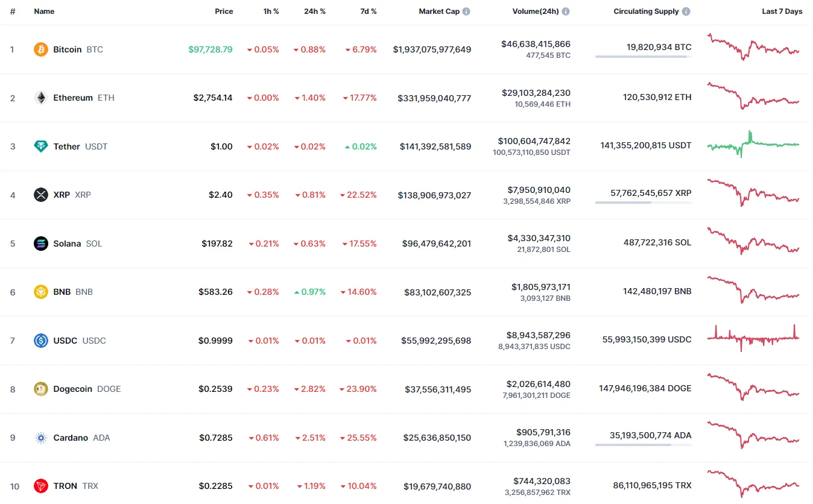This screenshot has width=813, height=504.
Task: Click the Circulating Supply info icon
Action: 686,11
